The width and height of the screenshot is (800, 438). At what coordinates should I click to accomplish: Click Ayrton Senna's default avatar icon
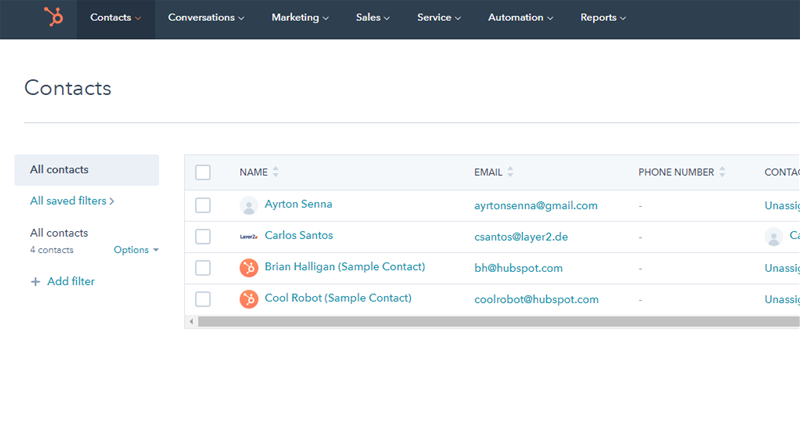tap(249, 205)
